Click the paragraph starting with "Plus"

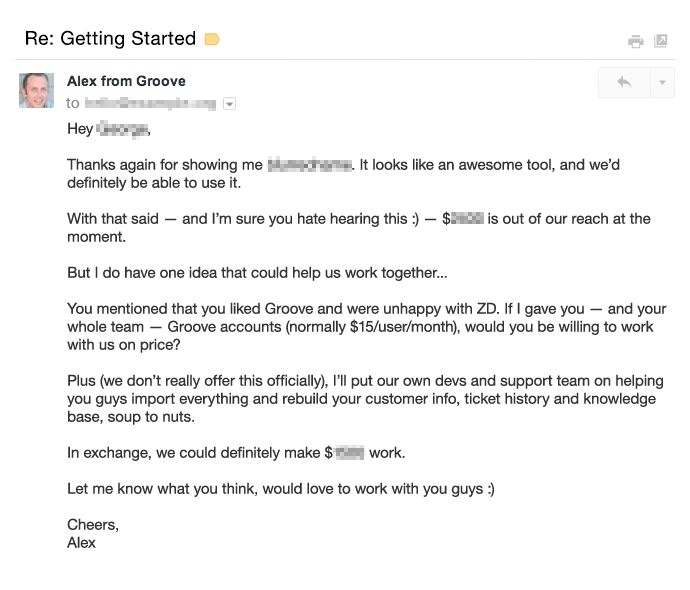pyautogui.click(x=360, y=399)
